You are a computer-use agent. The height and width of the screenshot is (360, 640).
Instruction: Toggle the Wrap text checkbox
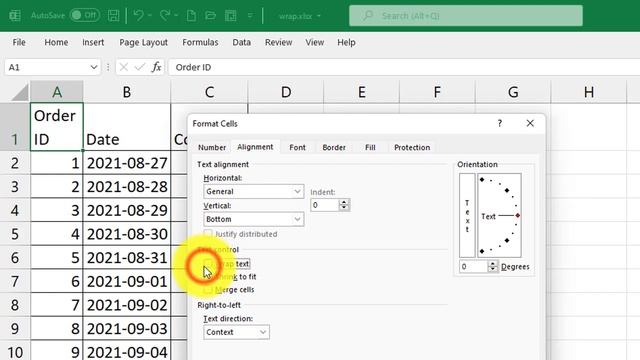click(x=208, y=264)
